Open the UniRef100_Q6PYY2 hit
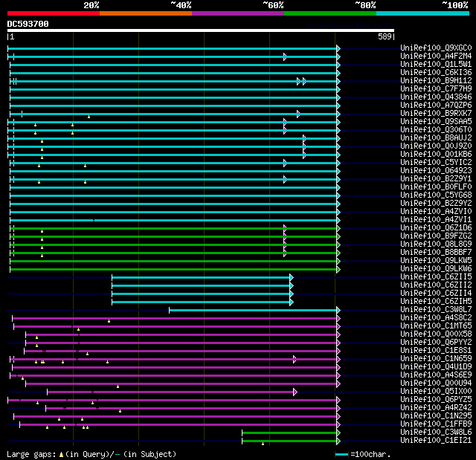 pyautogui.click(x=436, y=343)
